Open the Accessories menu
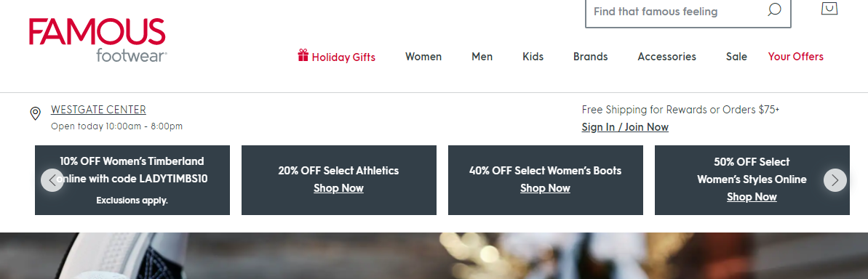Screen dimensions: 868x279 point(667,57)
